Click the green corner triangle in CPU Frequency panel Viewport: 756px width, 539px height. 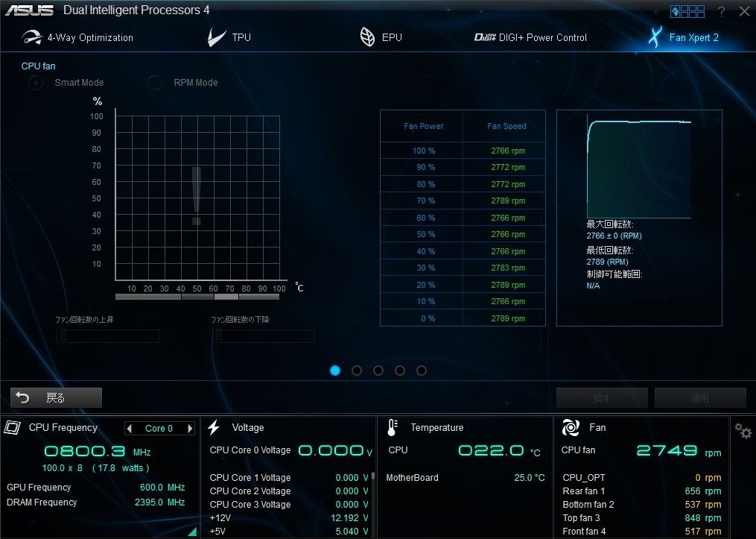click(192, 532)
